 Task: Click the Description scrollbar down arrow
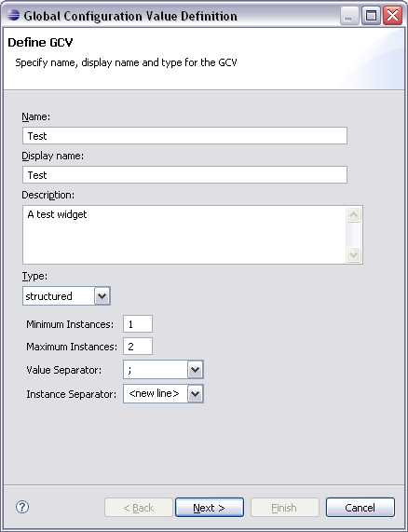click(x=353, y=254)
